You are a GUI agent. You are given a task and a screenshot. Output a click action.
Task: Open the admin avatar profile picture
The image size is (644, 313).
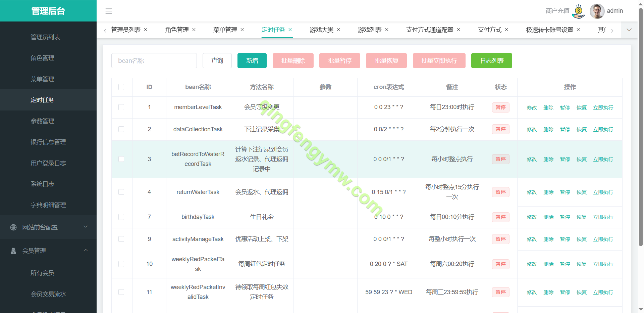(x=597, y=11)
